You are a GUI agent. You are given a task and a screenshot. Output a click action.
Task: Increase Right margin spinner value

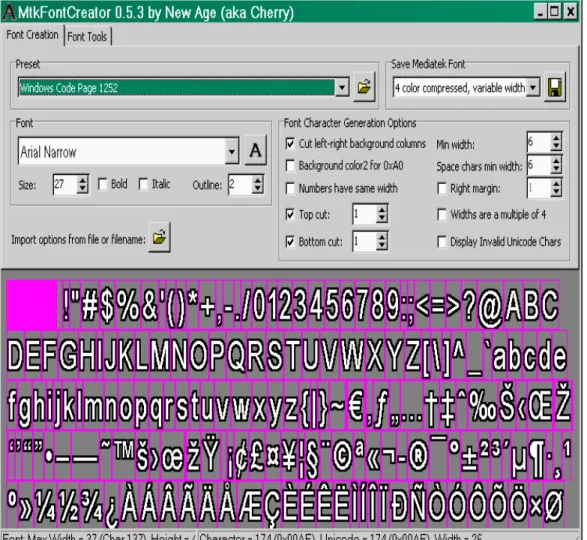(x=556, y=183)
